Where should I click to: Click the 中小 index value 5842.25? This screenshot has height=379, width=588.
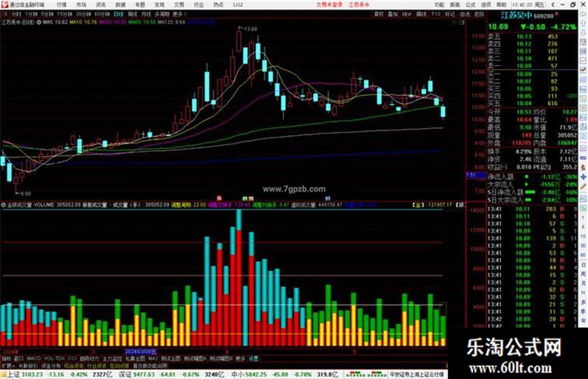click(258, 375)
